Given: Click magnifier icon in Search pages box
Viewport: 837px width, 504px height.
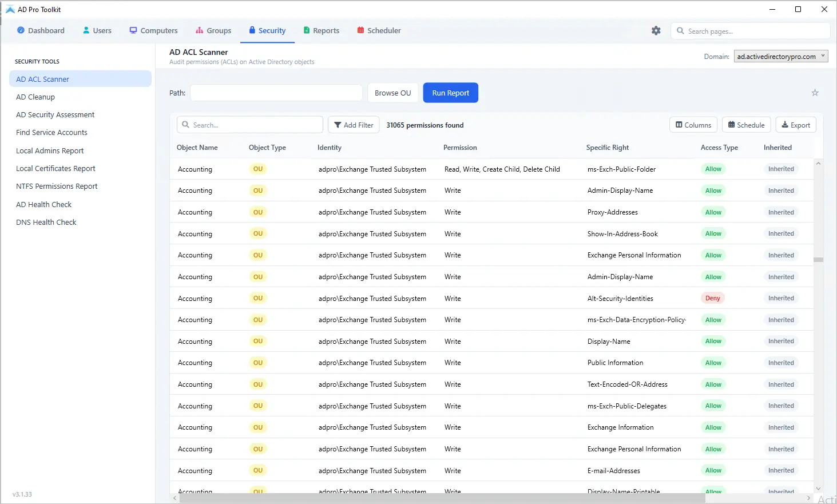Looking at the screenshot, I should [680, 31].
